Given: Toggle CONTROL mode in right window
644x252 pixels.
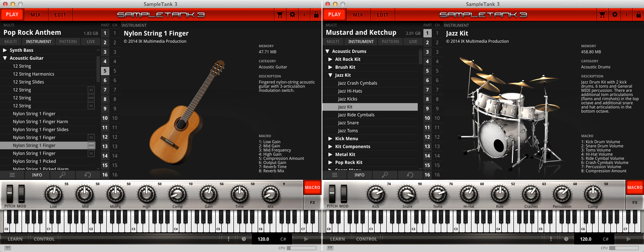Looking at the screenshot, I should [x=367, y=239].
